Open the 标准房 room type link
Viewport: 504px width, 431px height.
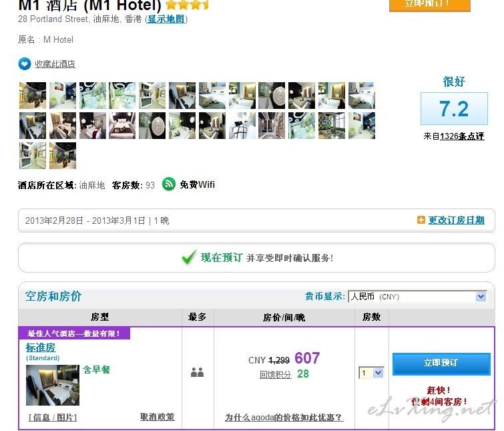pyautogui.click(x=41, y=347)
